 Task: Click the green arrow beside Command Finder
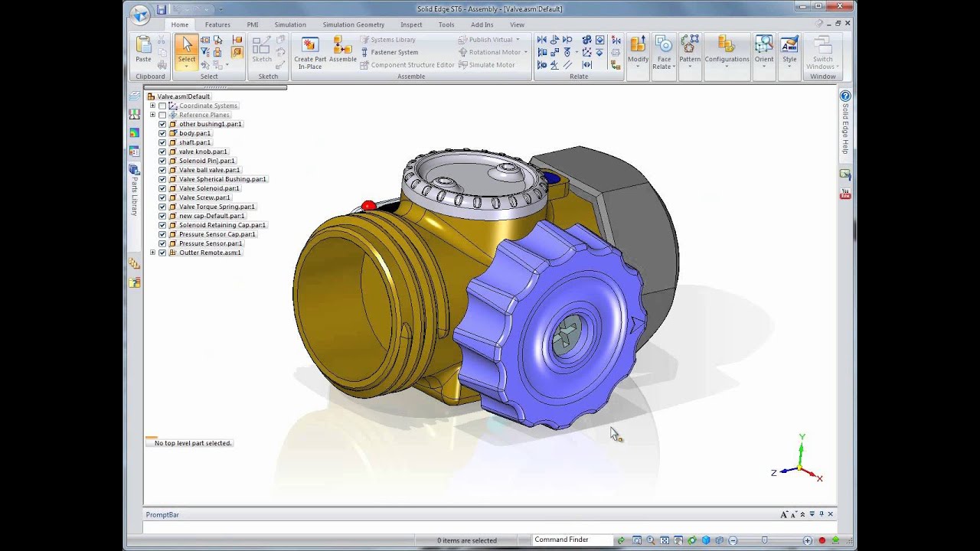[621, 540]
